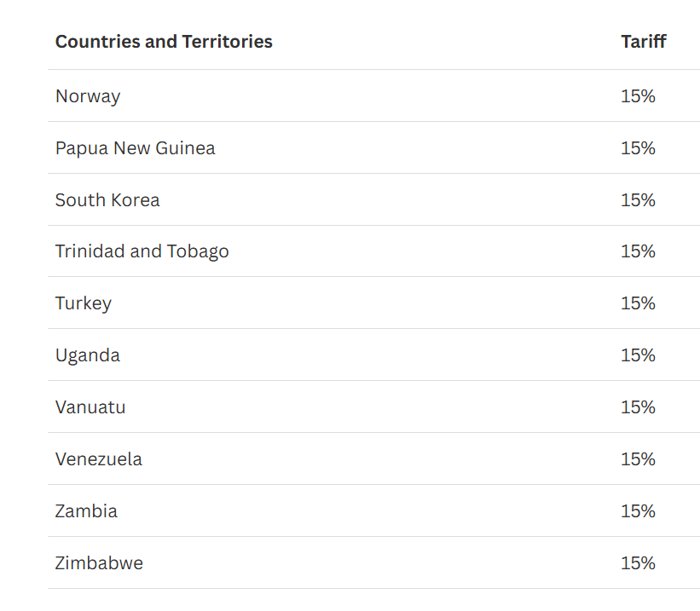Select the Trinidad and Tobago entry
Image resolution: width=700 pixels, height=611 pixels.
142,251
